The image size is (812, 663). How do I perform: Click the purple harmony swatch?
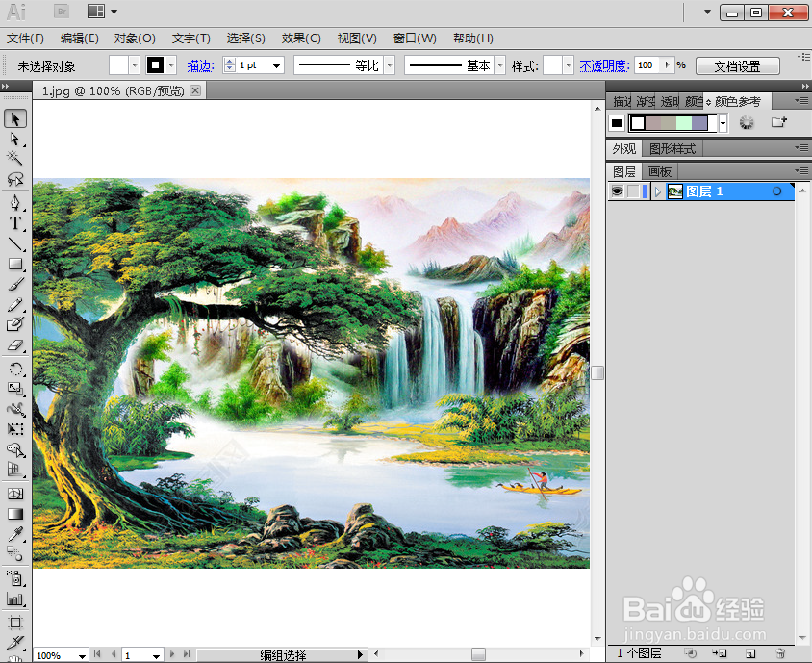pos(699,123)
